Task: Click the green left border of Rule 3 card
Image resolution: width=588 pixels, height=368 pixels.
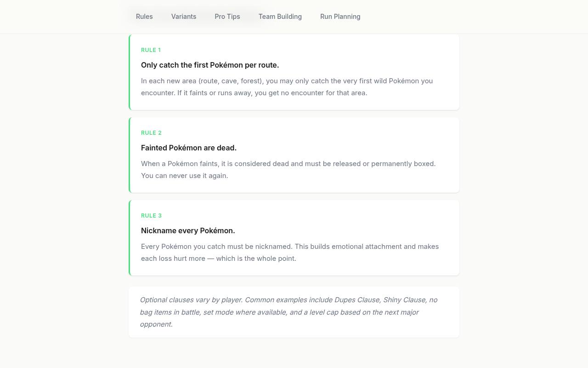Action: click(130, 238)
